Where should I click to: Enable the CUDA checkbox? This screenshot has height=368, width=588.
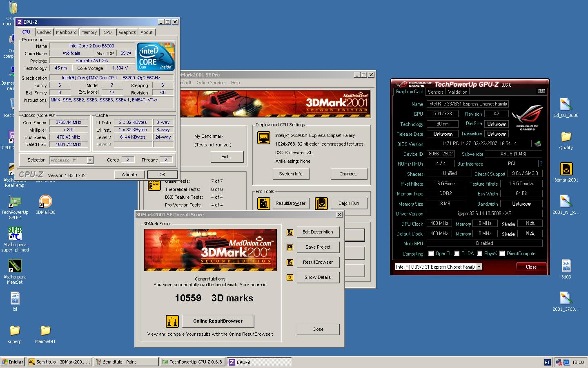tap(457, 254)
